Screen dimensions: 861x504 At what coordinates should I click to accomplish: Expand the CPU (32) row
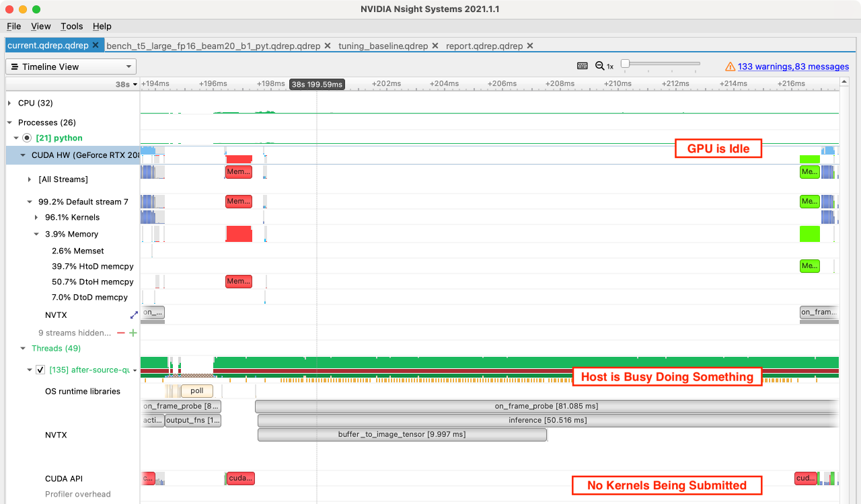[9, 103]
